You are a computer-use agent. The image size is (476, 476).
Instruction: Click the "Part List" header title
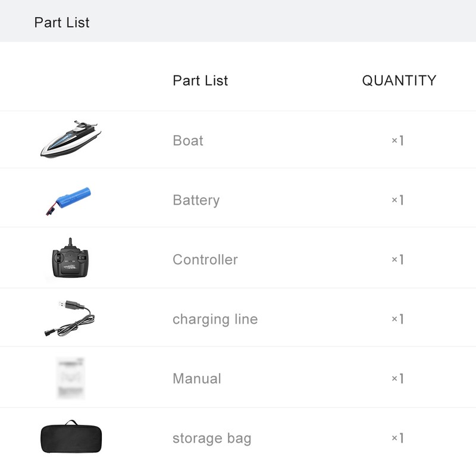(x=62, y=23)
